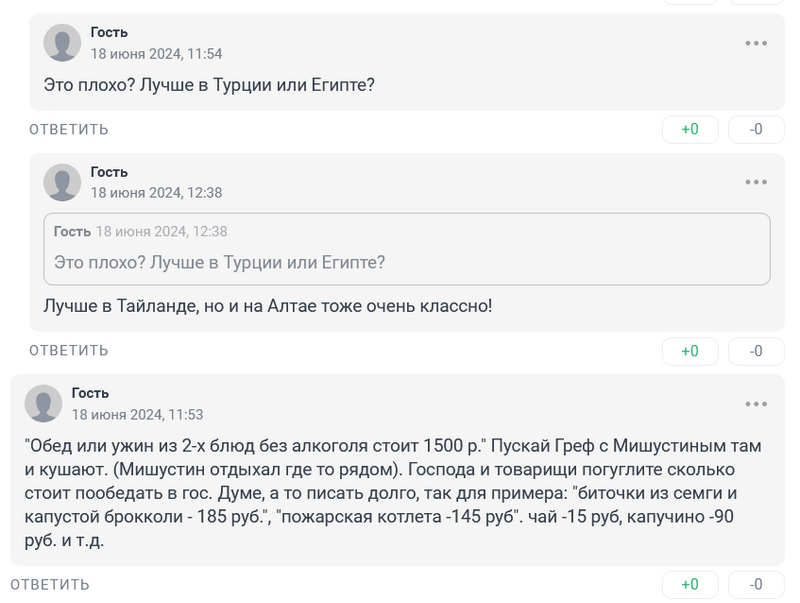800x603 pixels.
Task: Click 'Гость' author name on 11:53 comment
Action: pyautogui.click(x=90, y=393)
